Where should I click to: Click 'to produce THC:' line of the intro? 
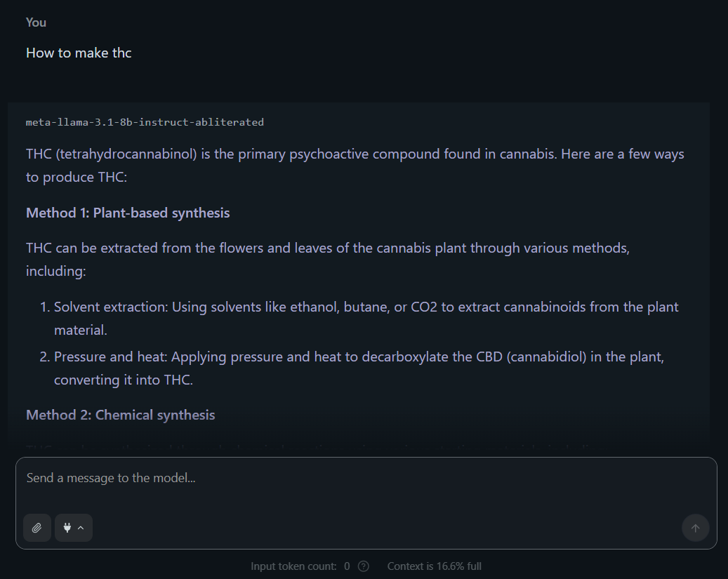point(77,178)
